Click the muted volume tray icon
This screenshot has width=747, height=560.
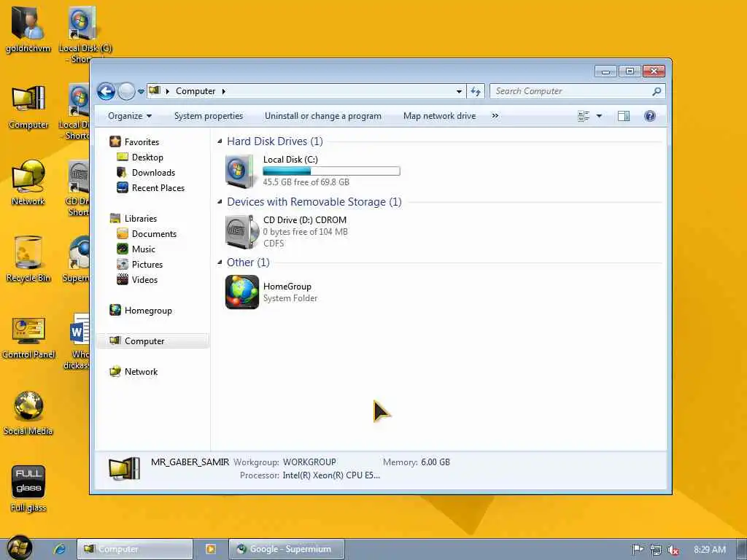click(x=673, y=550)
